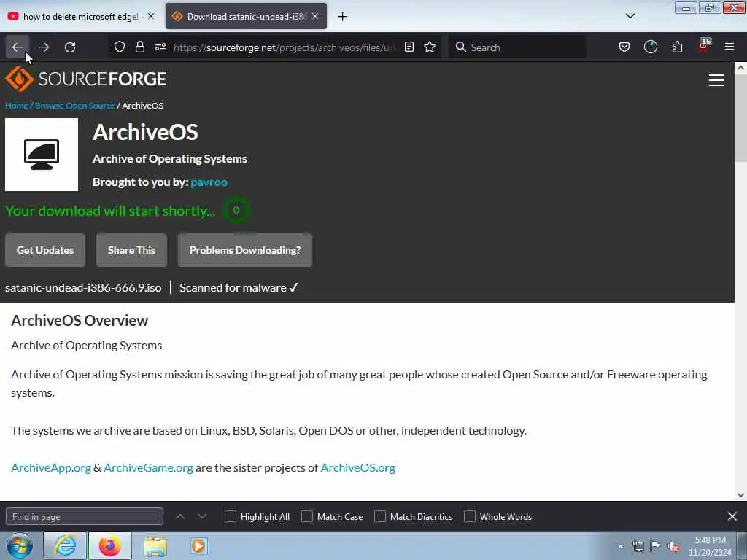
Task: Close the Download satanic-undead tab
Action: click(x=315, y=16)
